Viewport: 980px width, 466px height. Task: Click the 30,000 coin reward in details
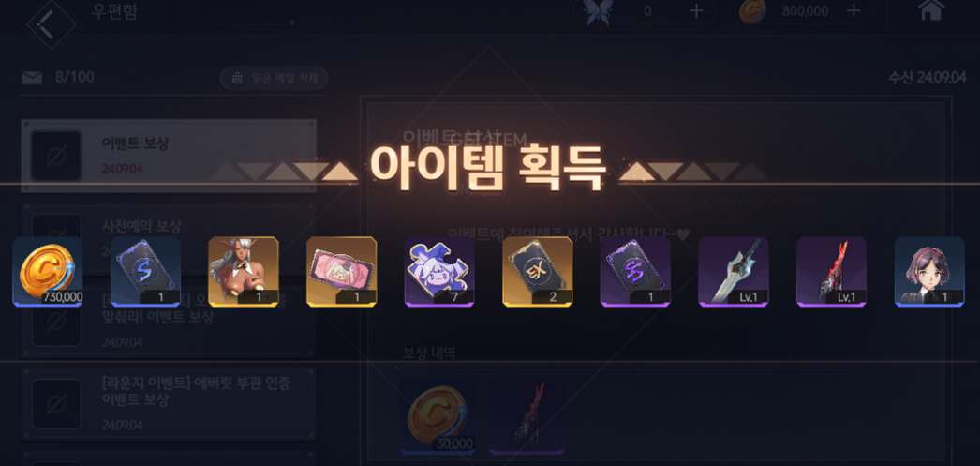pos(439,414)
